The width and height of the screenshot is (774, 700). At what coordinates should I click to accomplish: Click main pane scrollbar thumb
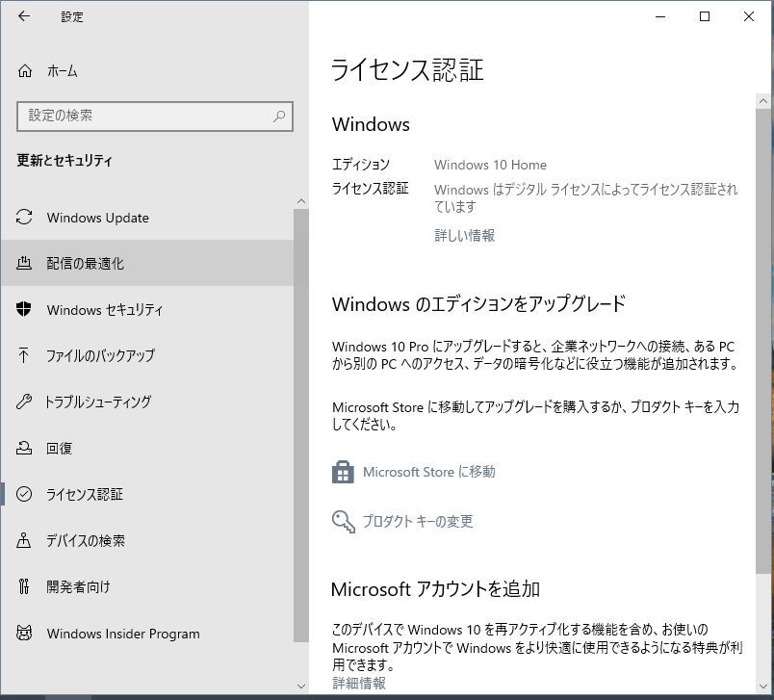[763, 341]
